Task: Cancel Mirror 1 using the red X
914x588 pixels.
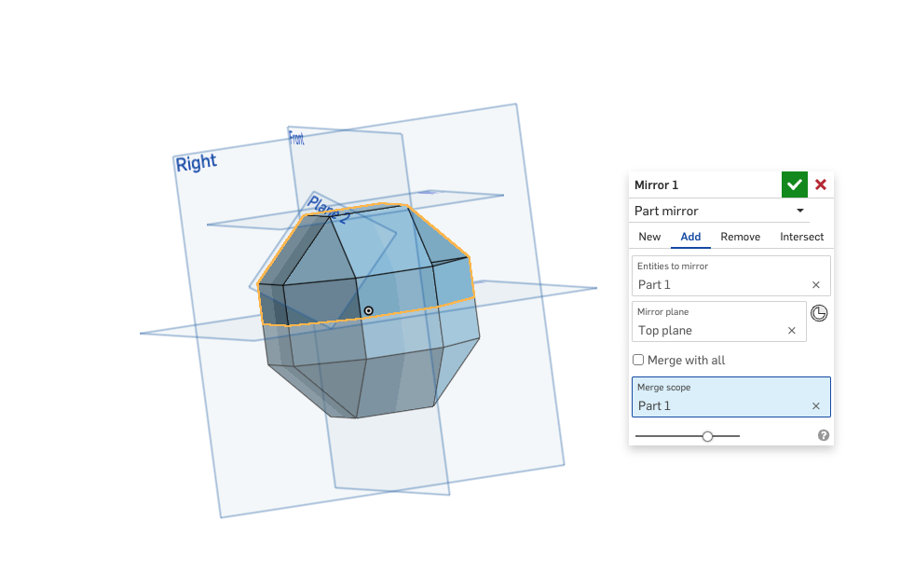Action: (821, 185)
